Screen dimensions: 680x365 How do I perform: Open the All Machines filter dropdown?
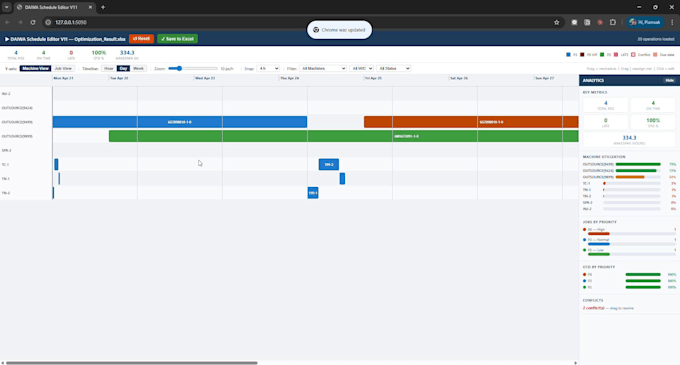[323, 68]
